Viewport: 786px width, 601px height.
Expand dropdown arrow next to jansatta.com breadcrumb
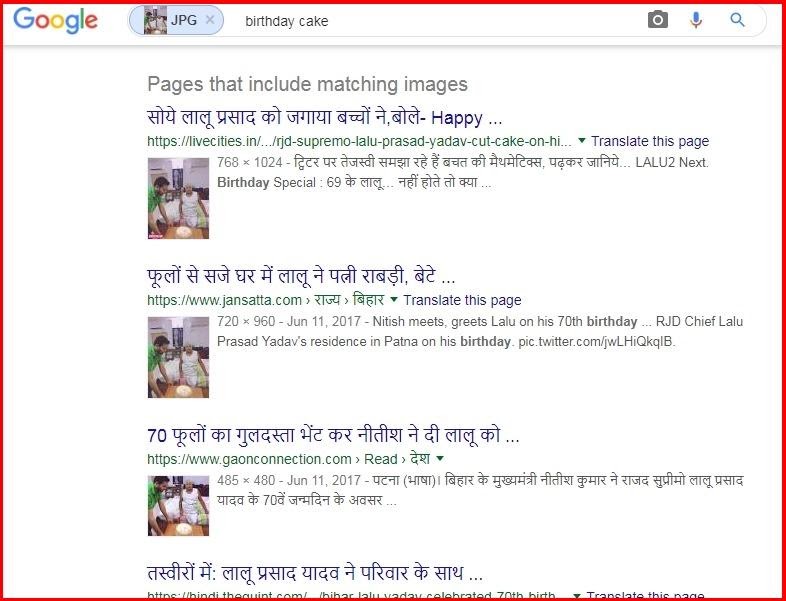pyautogui.click(x=394, y=299)
